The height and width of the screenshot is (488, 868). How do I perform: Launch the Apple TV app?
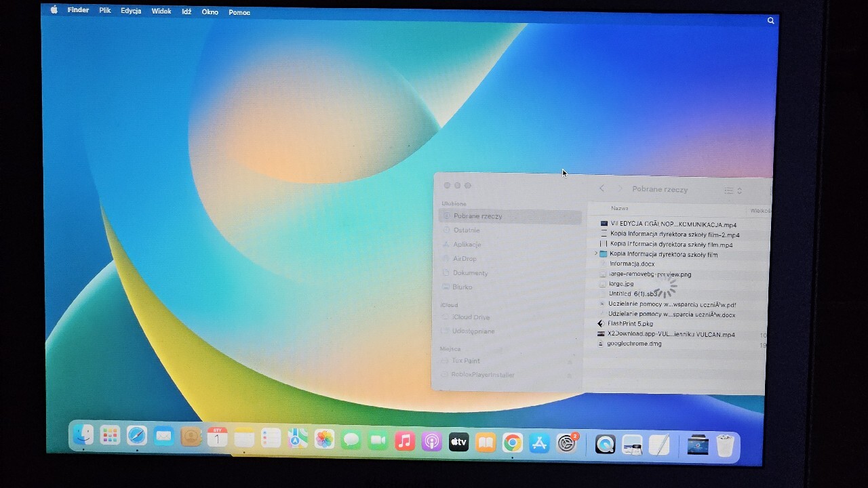point(459,443)
